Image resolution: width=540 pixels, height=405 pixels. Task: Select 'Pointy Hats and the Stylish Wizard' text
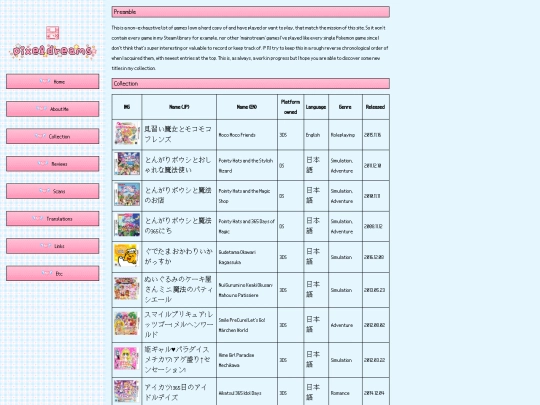[246, 166]
